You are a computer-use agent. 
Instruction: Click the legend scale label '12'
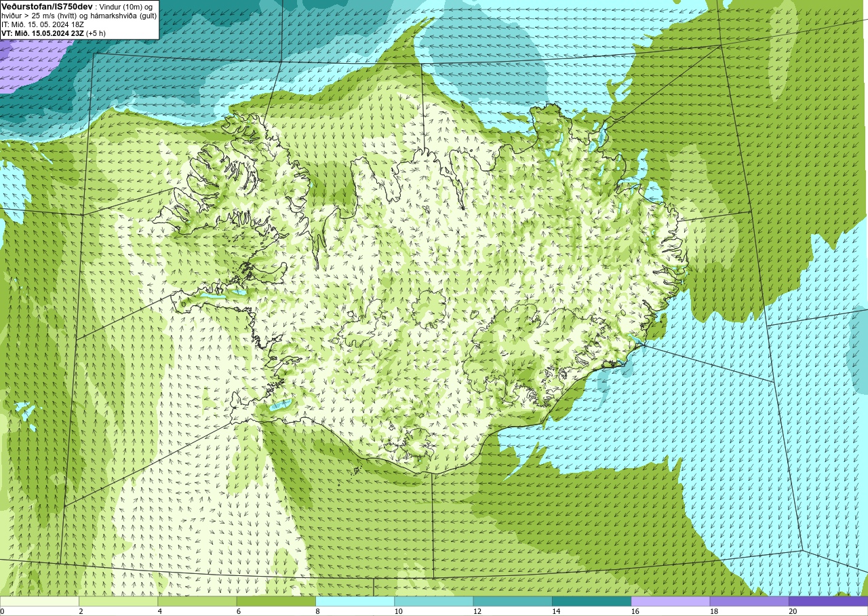(x=477, y=611)
